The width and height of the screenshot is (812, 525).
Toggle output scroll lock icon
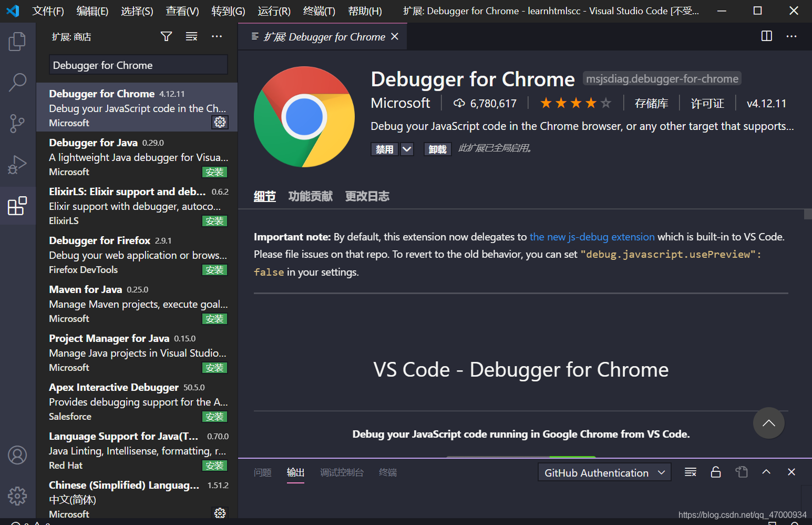coord(716,472)
